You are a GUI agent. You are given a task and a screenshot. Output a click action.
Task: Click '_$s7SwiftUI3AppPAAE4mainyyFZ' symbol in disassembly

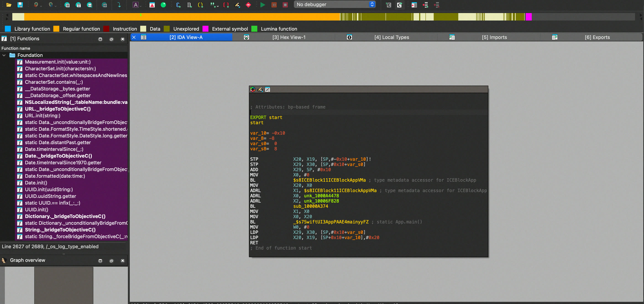(x=331, y=222)
